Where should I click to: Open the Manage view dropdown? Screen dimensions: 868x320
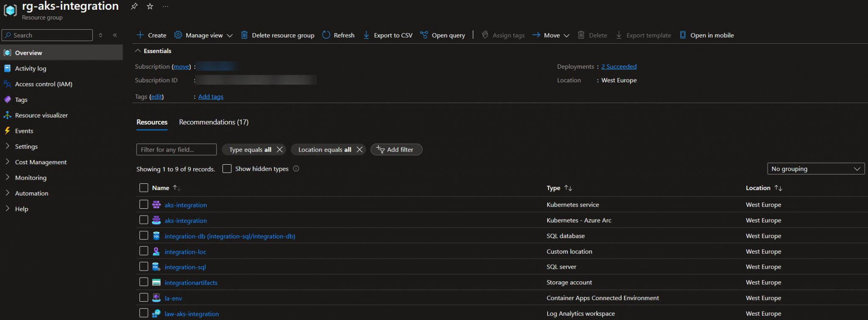click(x=204, y=35)
